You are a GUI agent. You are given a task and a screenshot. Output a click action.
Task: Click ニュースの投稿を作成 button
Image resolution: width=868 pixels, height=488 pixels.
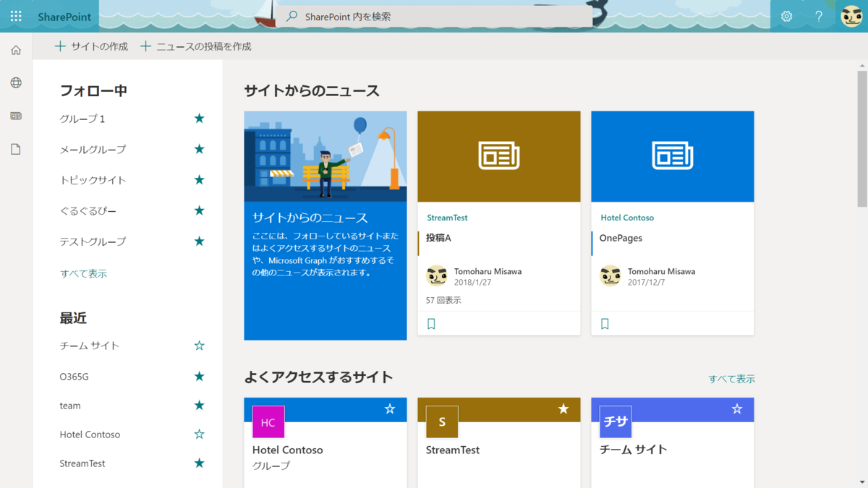click(x=196, y=46)
